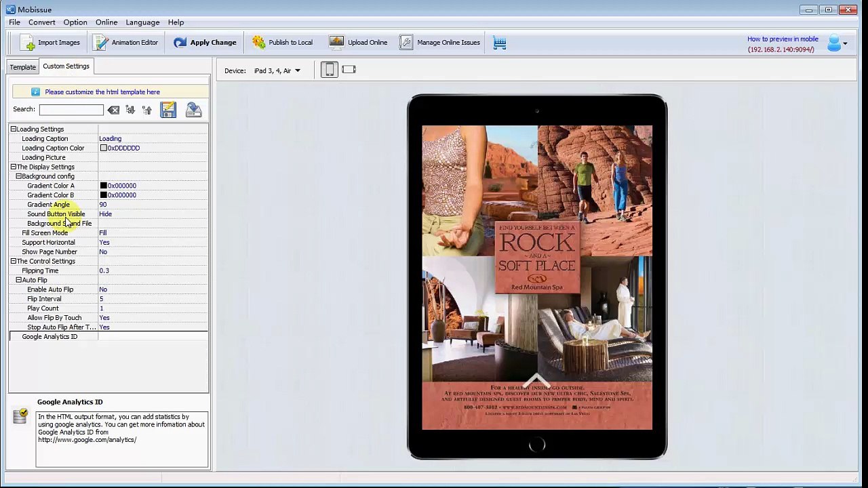Click Upload Online toolbar button
The height and width of the screenshot is (488, 868).
(x=359, y=43)
